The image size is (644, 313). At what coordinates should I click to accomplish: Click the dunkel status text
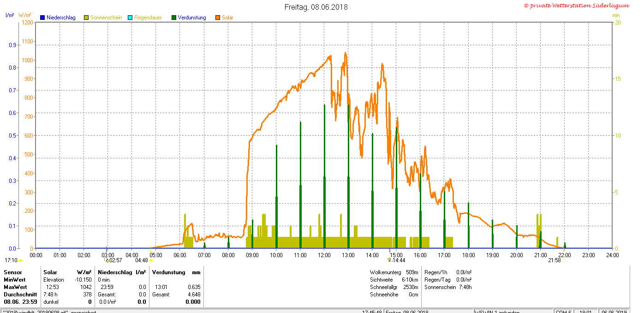click(x=51, y=302)
